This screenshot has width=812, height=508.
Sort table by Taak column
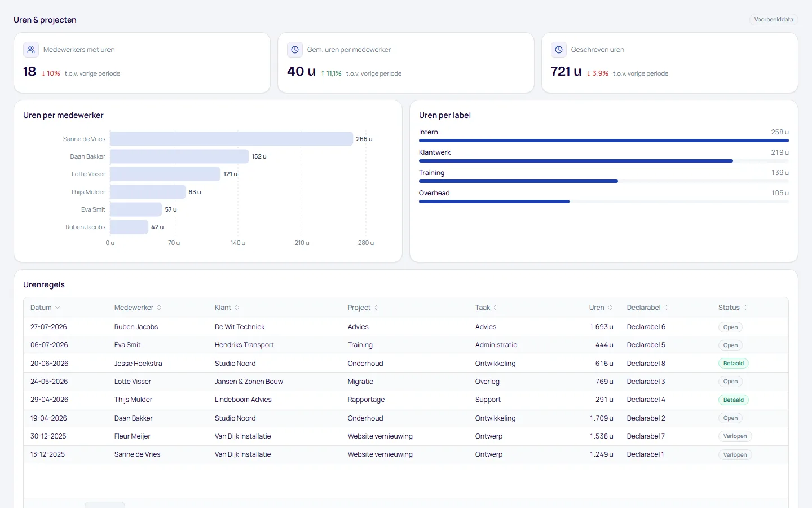coord(487,308)
